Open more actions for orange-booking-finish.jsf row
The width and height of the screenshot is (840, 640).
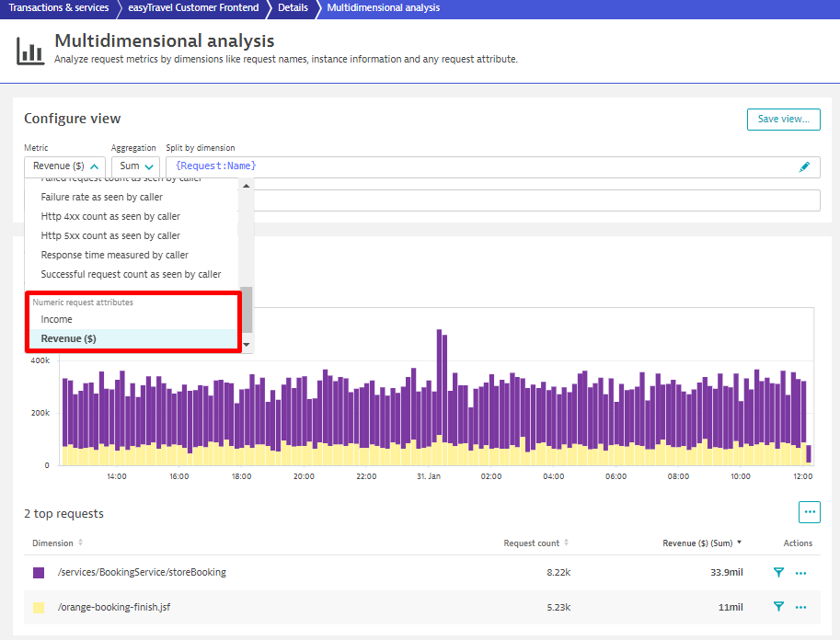[800, 608]
